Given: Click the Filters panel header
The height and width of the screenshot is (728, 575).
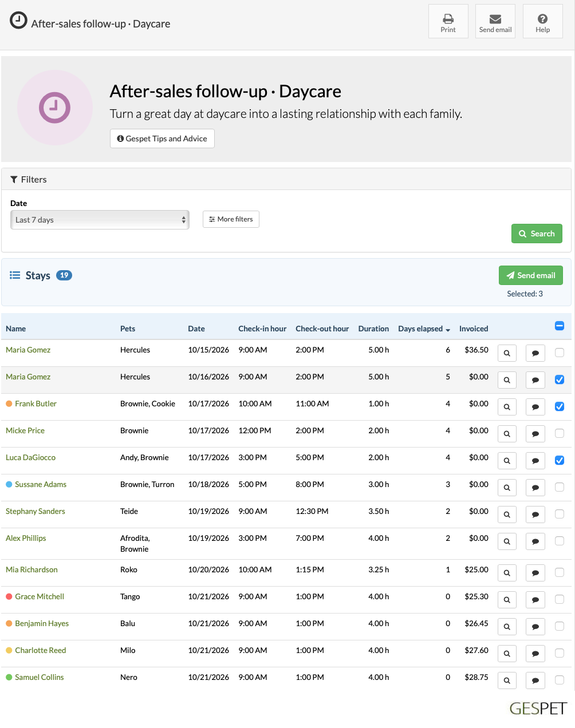Looking at the screenshot, I should tap(286, 179).
